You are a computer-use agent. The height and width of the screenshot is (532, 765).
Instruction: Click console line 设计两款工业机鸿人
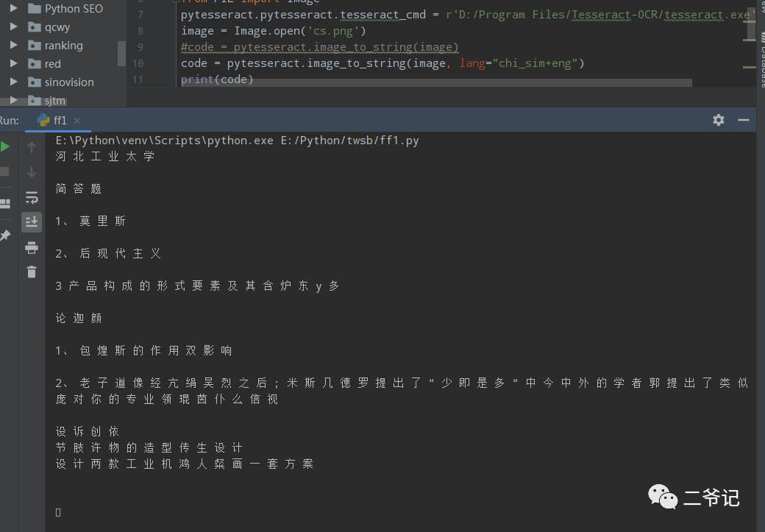coord(185,464)
